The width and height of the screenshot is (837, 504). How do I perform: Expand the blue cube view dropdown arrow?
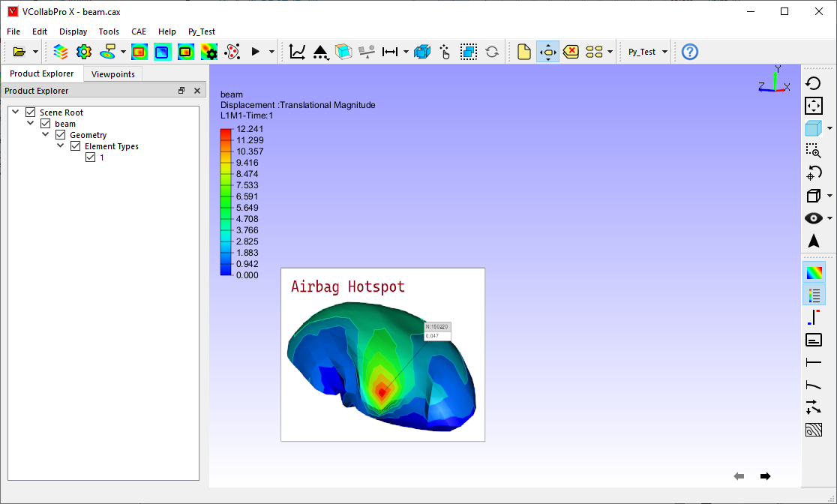pyautogui.click(x=829, y=128)
